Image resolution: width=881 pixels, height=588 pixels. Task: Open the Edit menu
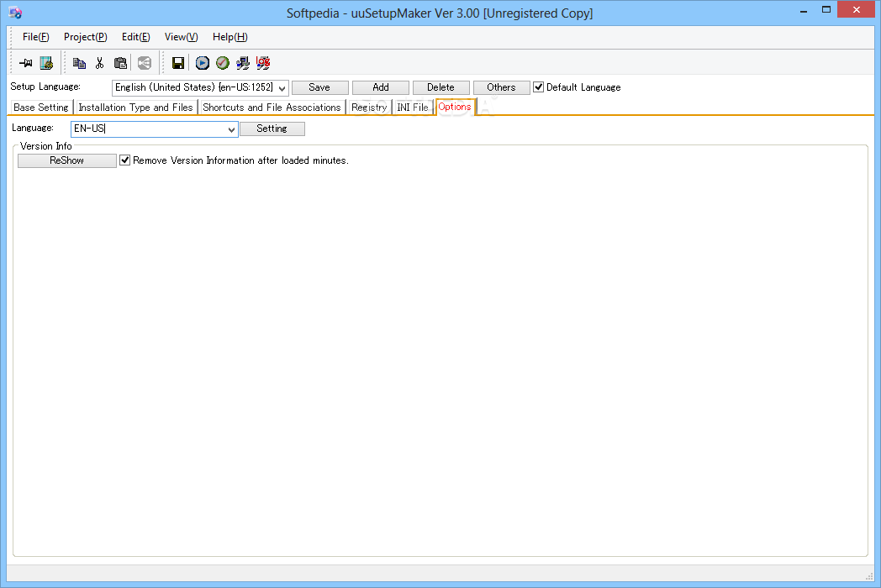coord(136,37)
